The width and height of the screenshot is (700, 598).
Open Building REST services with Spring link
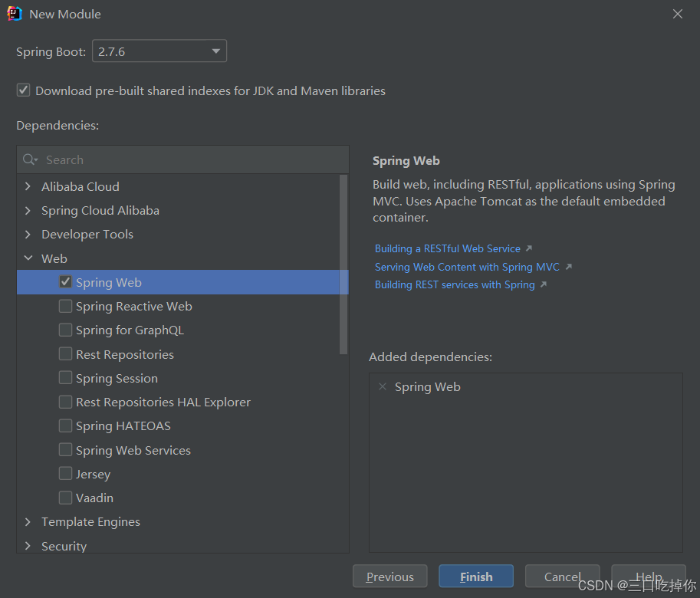[x=455, y=284]
